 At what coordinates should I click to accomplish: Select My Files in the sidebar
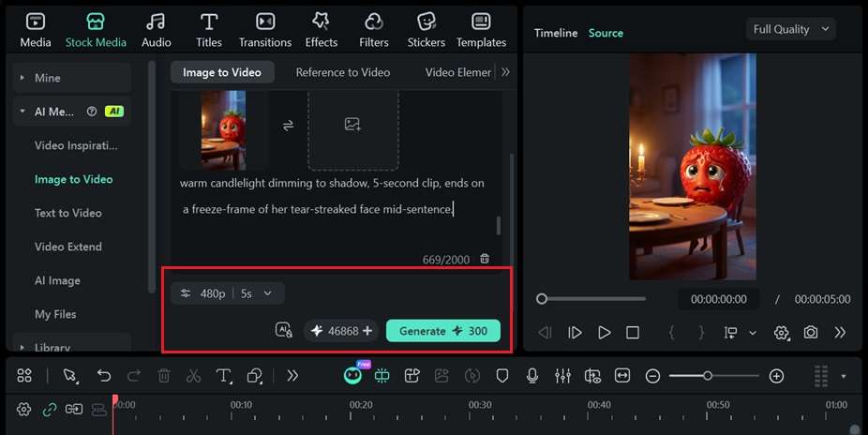[55, 314]
